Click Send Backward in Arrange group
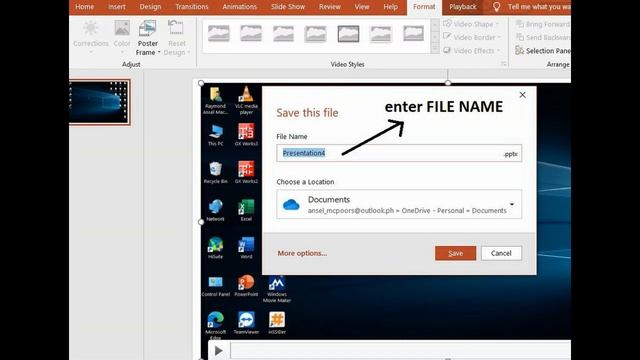 tap(542, 37)
